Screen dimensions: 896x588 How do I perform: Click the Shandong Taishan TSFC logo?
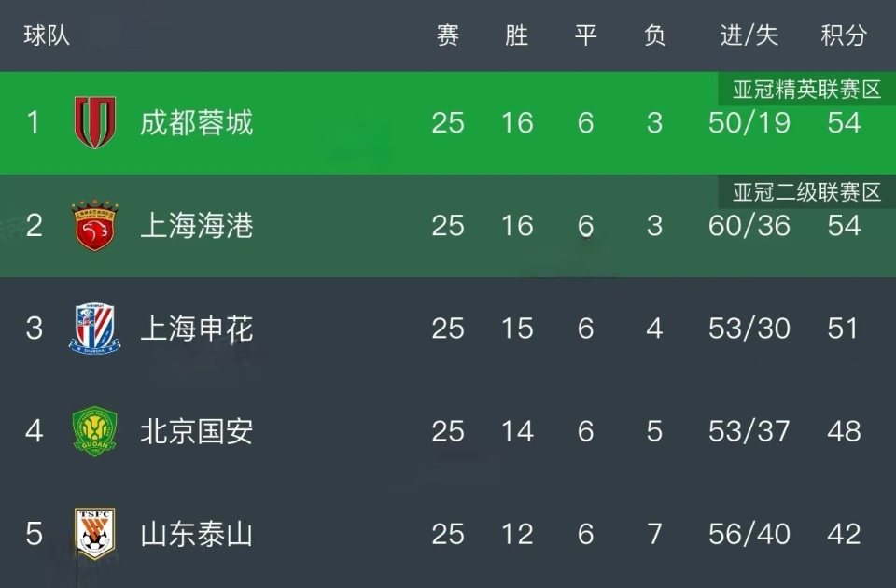(95, 534)
